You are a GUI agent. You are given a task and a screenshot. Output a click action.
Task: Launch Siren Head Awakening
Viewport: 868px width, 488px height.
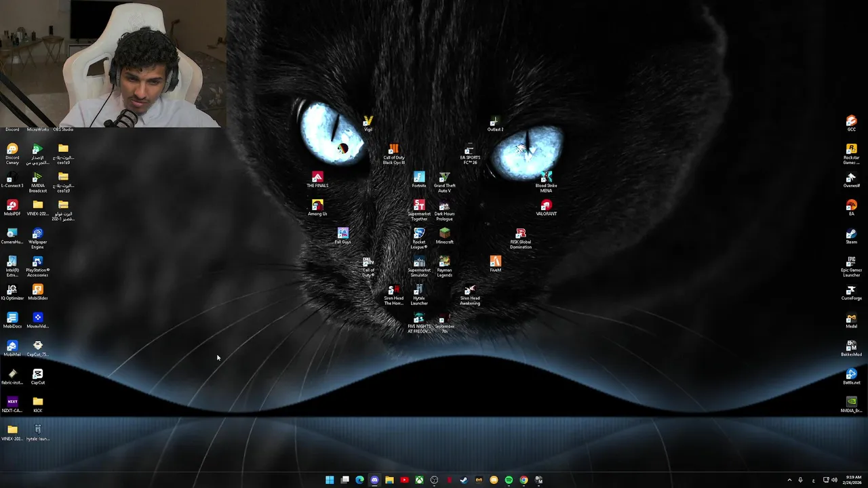pyautogui.click(x=470, y=296)
